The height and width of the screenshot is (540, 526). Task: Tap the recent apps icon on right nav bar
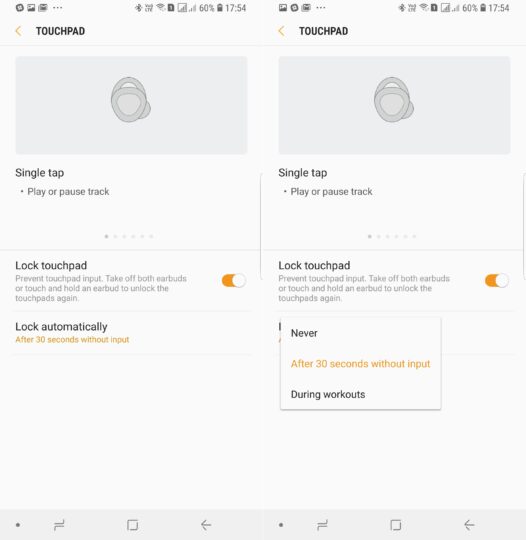(322, 525)
